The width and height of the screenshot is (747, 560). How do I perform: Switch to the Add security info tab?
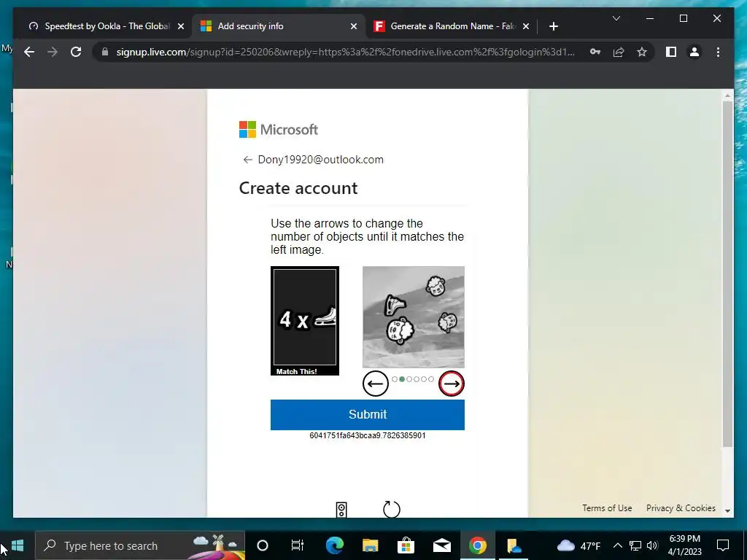pyautogui.click(x=279, y=26)
